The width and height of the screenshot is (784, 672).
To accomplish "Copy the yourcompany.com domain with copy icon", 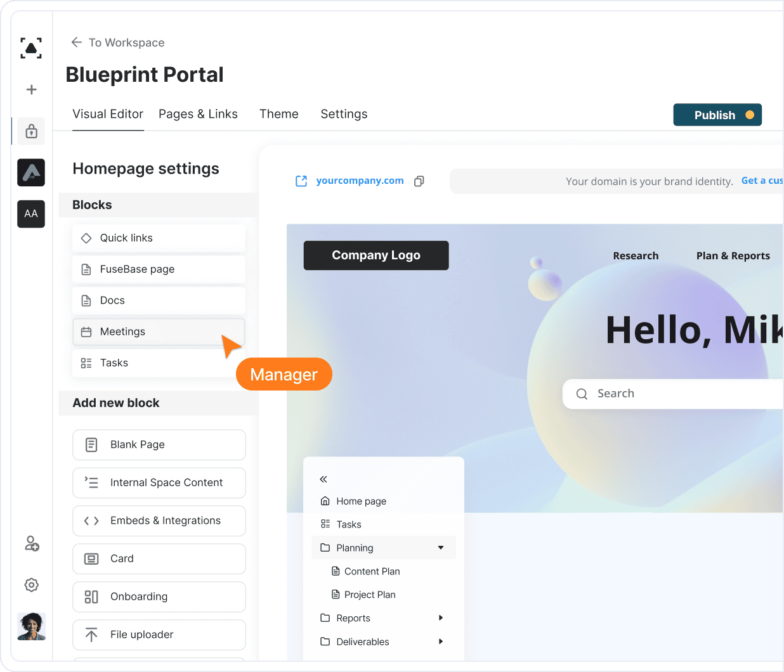I will (x=419, y=181).
